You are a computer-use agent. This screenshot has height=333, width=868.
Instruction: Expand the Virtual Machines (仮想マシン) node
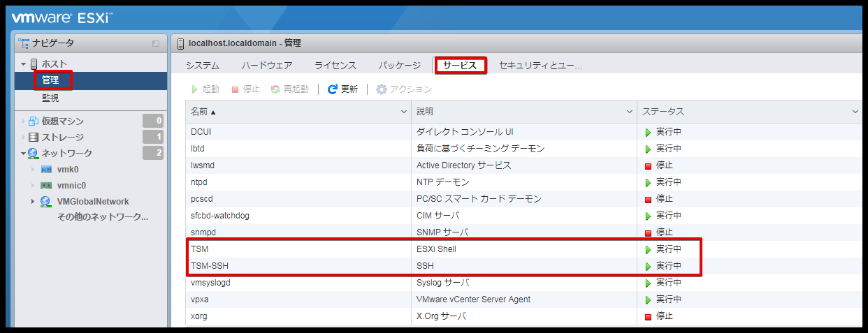click(23, 121)
